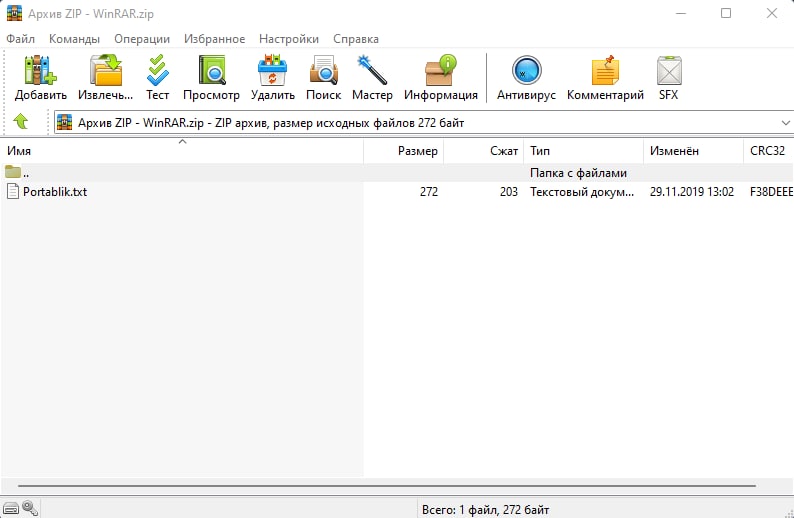Open the Справка menu
Viewport: 794px width, 518px height.
click(x=355, y=39)
